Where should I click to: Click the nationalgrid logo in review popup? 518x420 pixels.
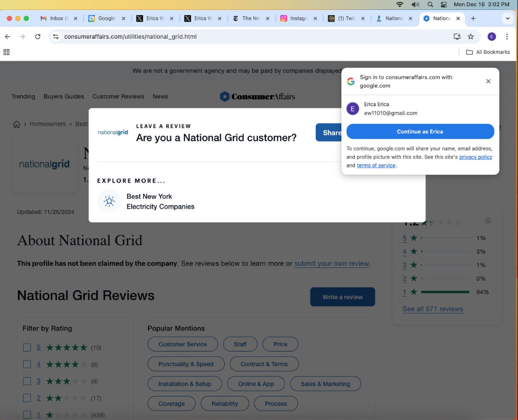pyautogui.click(x=113, y=132)
